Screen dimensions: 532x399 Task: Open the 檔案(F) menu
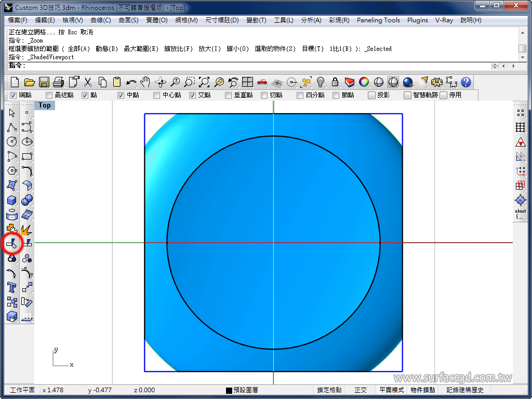[x=18, y=20]
